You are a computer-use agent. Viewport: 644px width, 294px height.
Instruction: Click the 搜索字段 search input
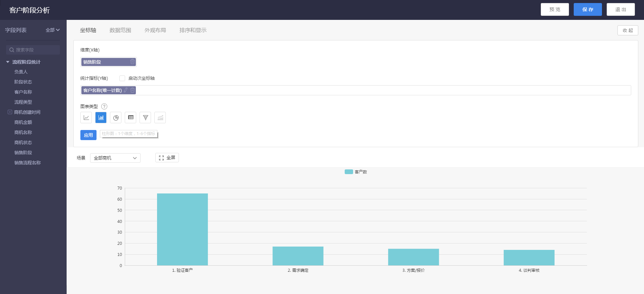point(33,50)
